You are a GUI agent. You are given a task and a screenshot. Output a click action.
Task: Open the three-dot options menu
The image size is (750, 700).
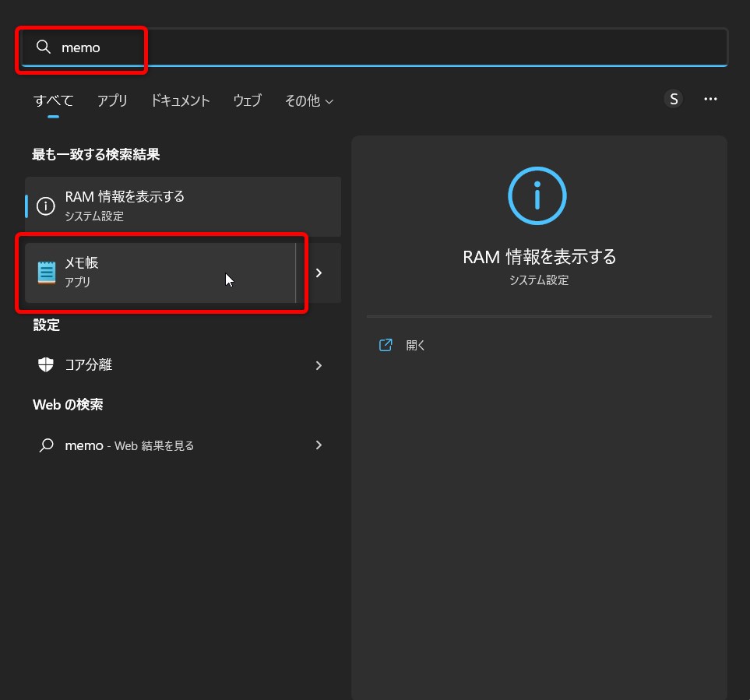710,99
